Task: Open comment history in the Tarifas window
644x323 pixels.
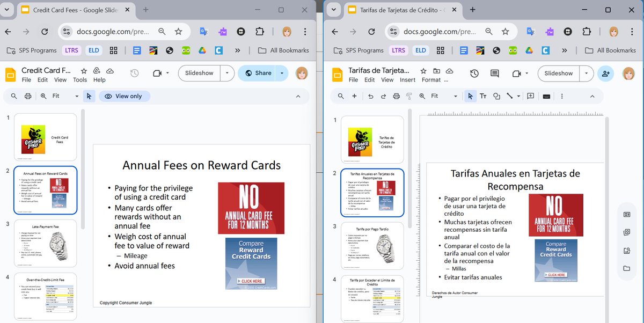Action: tap(495, 74)
